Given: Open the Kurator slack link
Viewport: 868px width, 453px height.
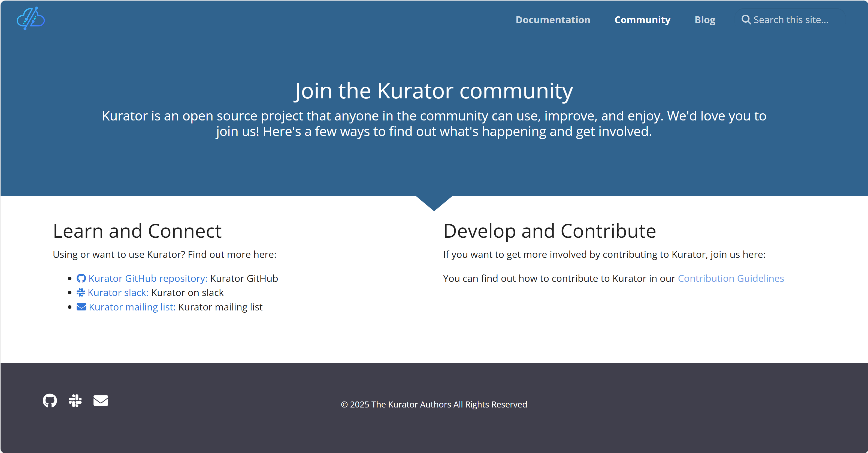Looking at the screenshot, I should point(118,292).
